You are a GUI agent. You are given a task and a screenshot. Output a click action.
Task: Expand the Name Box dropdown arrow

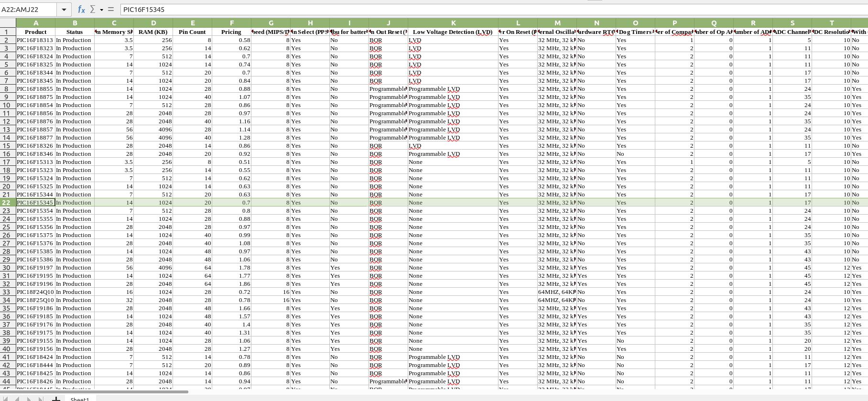point(64,9)
